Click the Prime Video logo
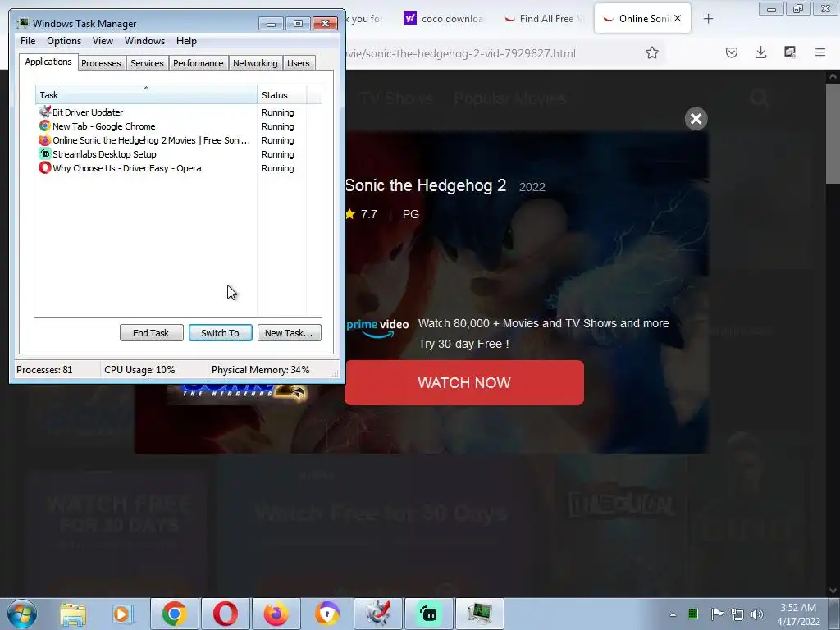The image size is (840, 630). [x=377, y=328]
